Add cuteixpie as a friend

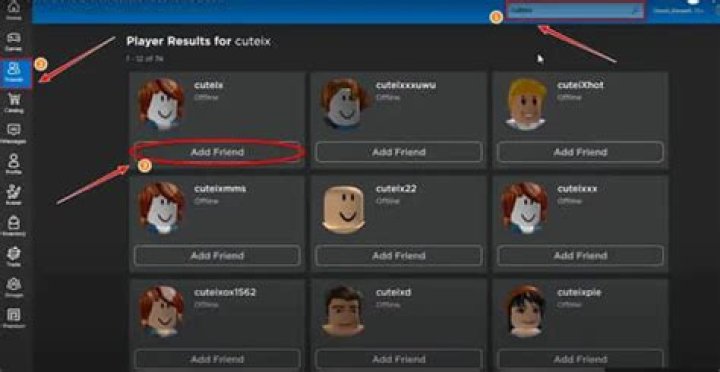(580, 359)
